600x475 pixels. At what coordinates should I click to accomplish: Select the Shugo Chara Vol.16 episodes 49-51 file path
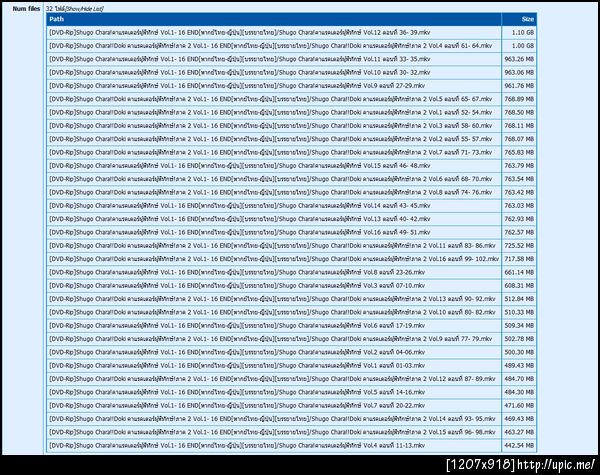[240, 232]
